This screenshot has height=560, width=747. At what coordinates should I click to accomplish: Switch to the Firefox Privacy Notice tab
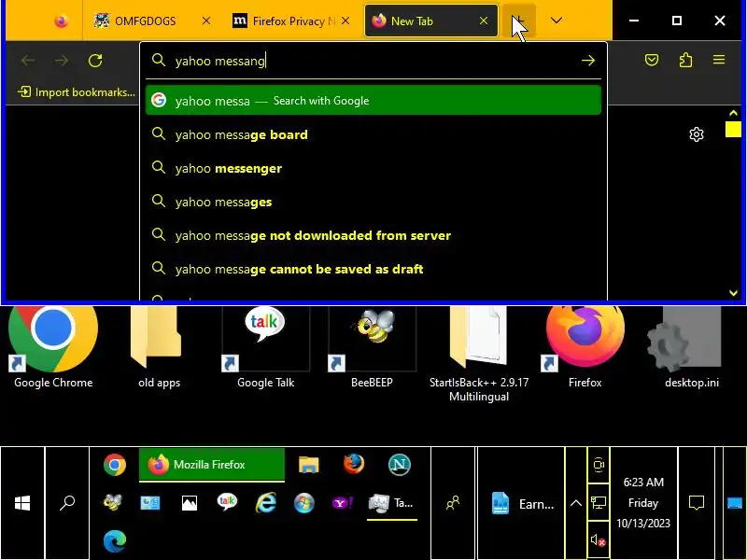[291, 21]
